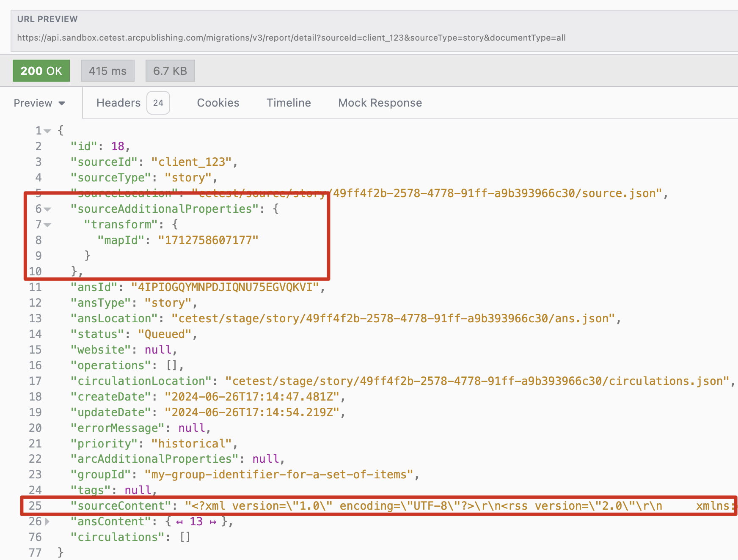Click the priority value "historical"

pos(192,444)
